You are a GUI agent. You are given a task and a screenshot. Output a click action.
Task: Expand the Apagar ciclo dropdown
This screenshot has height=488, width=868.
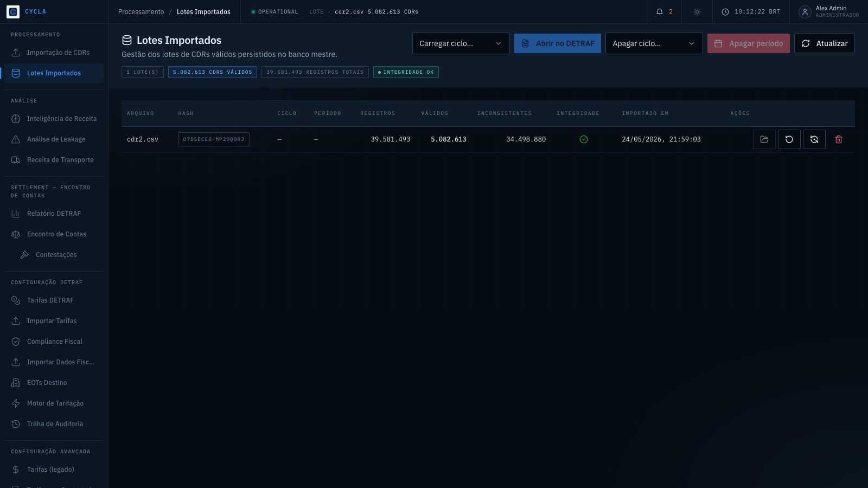(654, 43)
